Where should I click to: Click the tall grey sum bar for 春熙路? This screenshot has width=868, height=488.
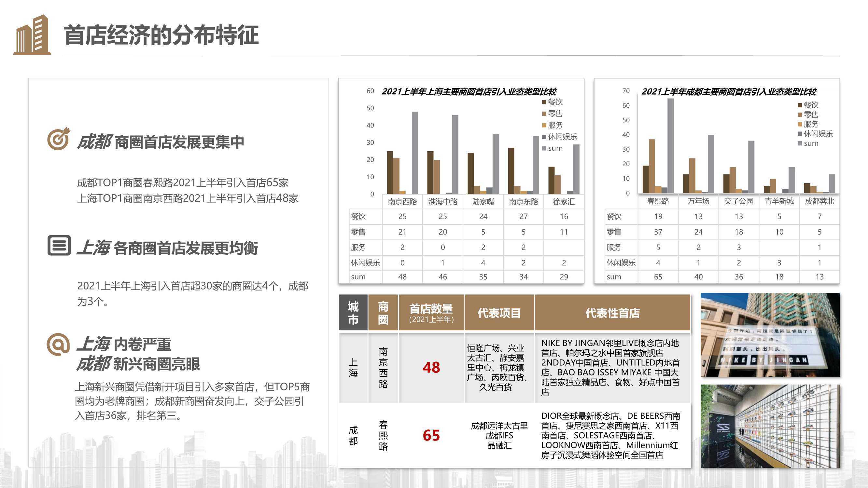click(x=671, y=146)
